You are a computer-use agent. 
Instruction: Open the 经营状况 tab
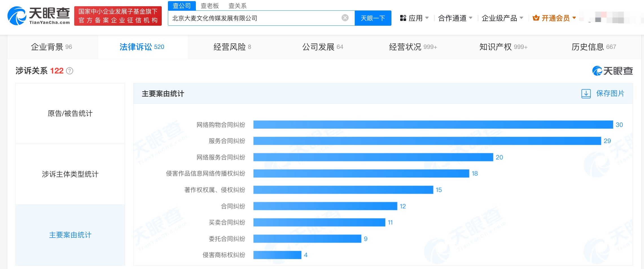pos(414,47)
